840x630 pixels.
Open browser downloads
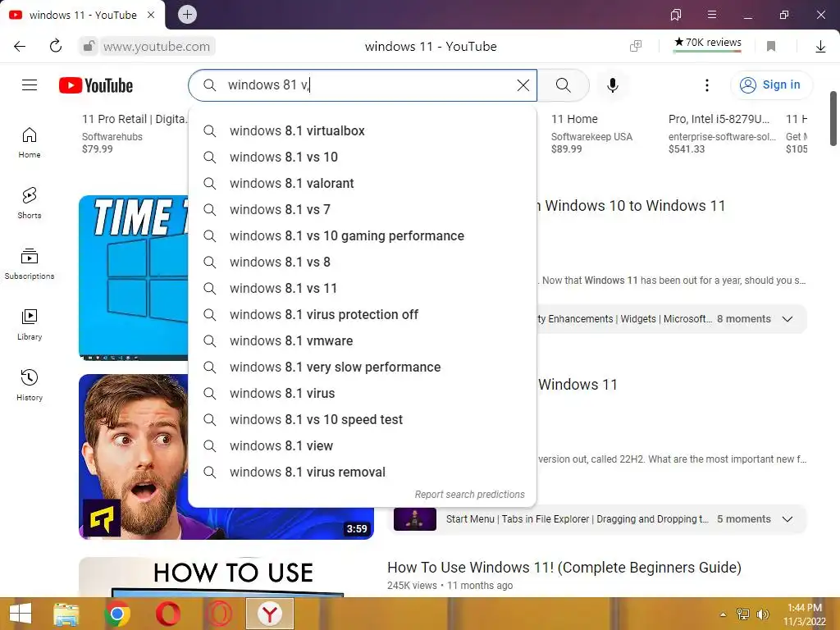coord(820,47)
